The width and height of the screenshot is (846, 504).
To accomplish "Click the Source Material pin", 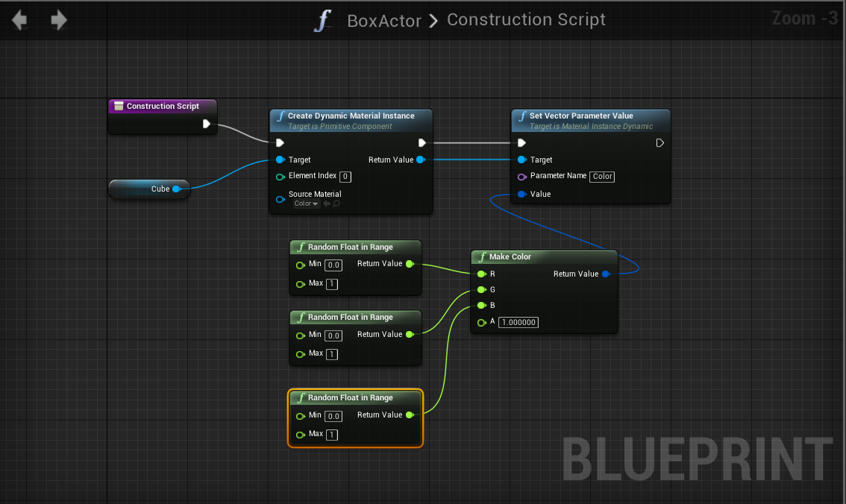I will click(280, 200).
